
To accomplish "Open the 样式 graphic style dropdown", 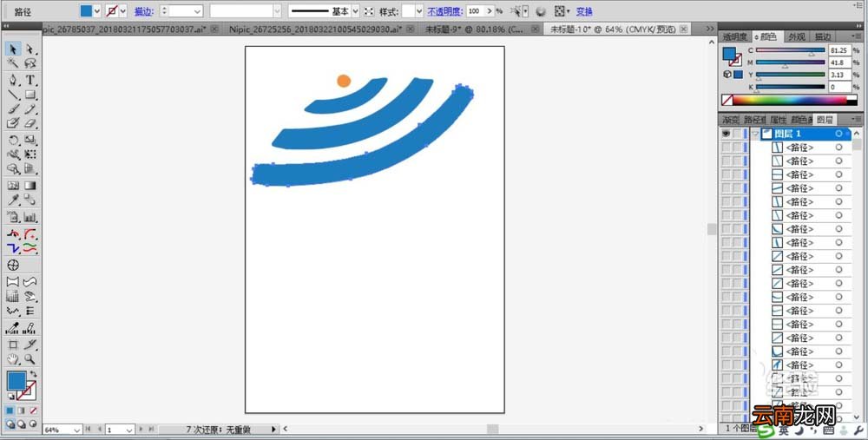I will coord(419,11).
